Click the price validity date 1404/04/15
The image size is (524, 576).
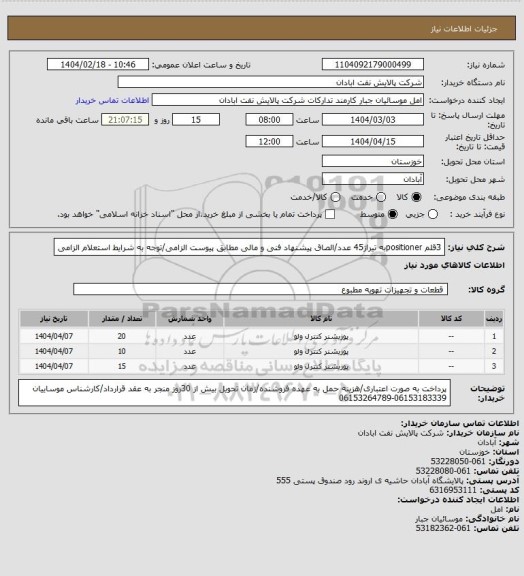[373, 141]
